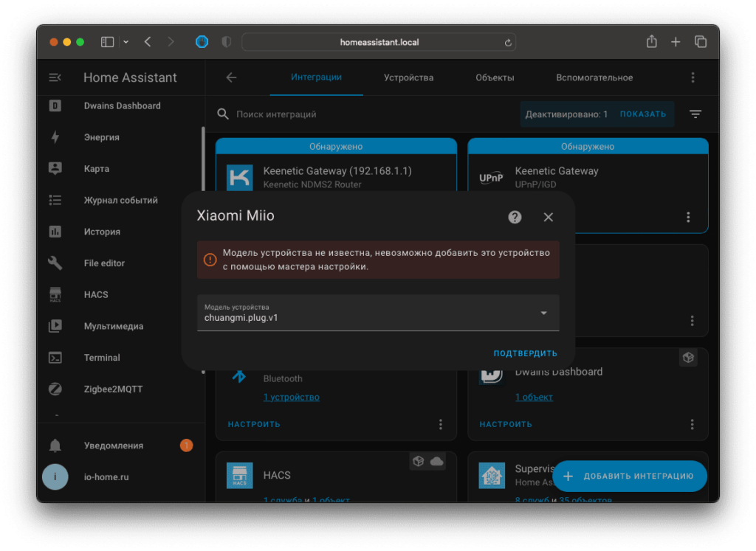Open Журнал событий logbook

pos(120,200)
